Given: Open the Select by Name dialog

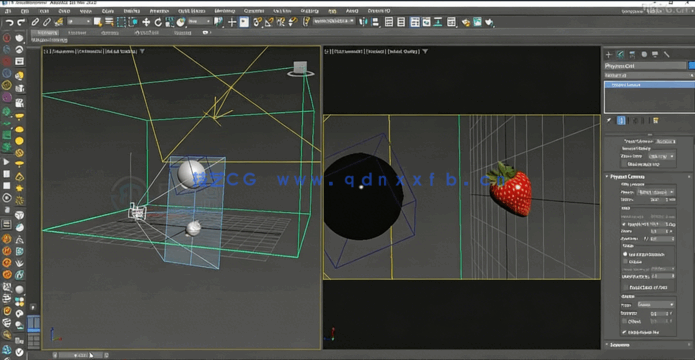Looking at the screenshot, I should point(109,22).
